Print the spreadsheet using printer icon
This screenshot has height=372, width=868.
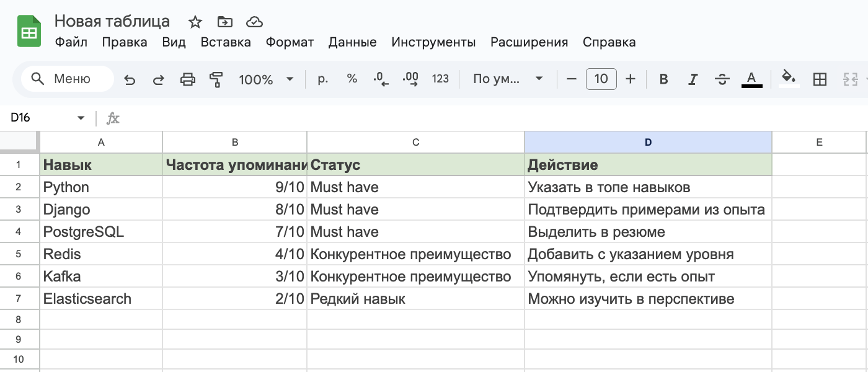coord(187,79)
